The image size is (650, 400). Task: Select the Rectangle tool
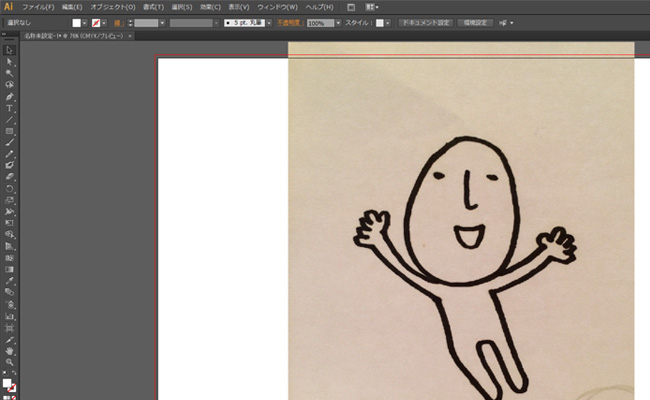click(x=9, y=131)
